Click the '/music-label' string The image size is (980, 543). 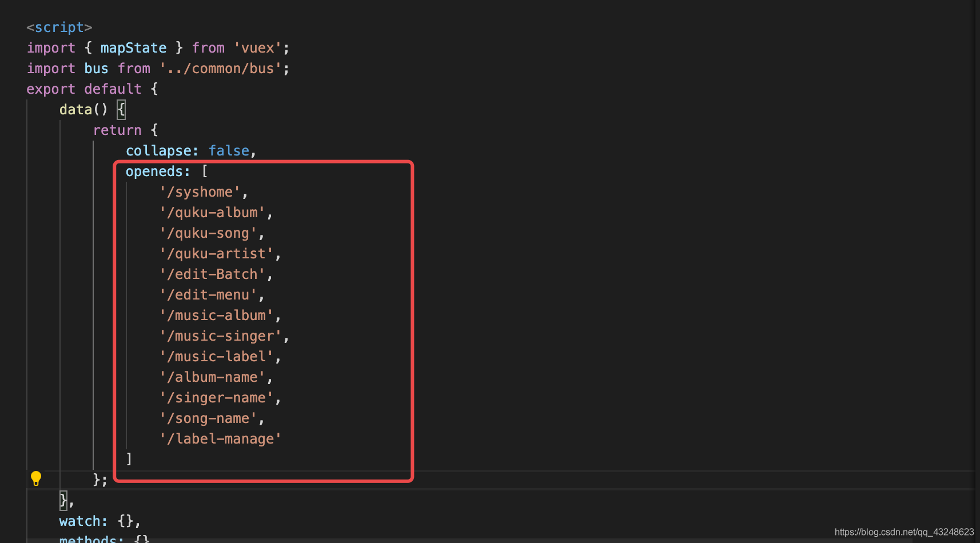[x=217, y=357]
